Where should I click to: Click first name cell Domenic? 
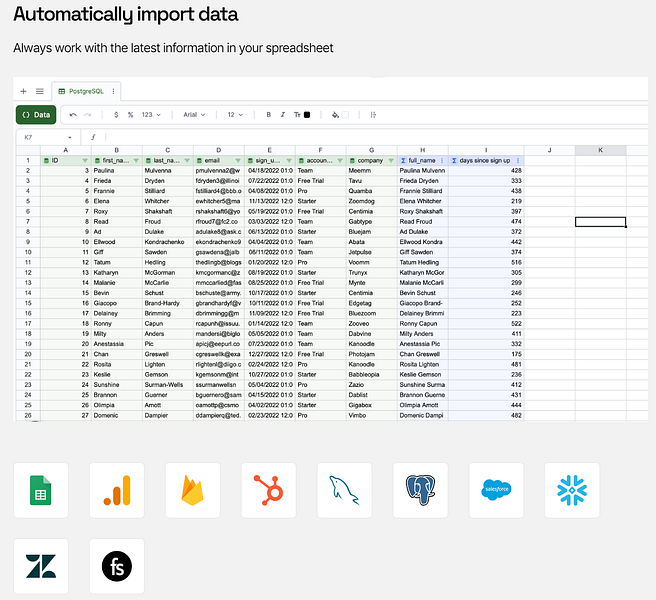[x=117, y=415]
